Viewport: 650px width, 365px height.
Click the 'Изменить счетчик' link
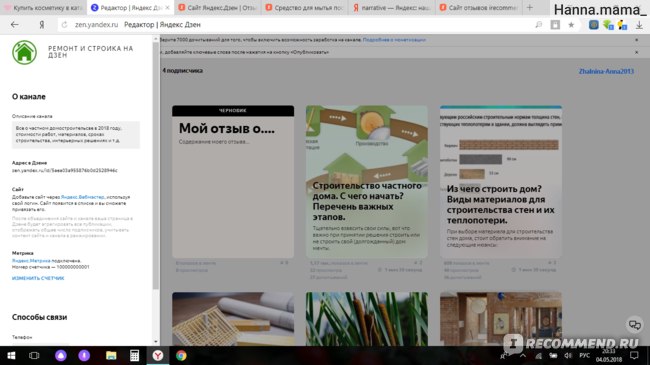point(38,278)
